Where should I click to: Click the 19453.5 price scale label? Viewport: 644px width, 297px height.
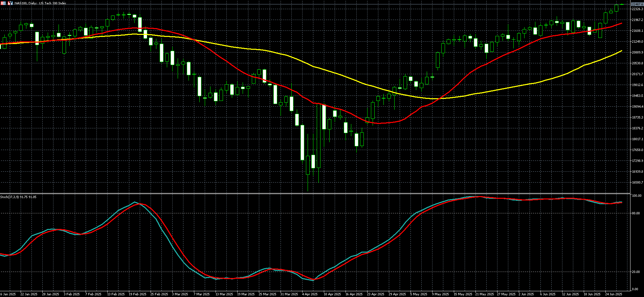637,96
